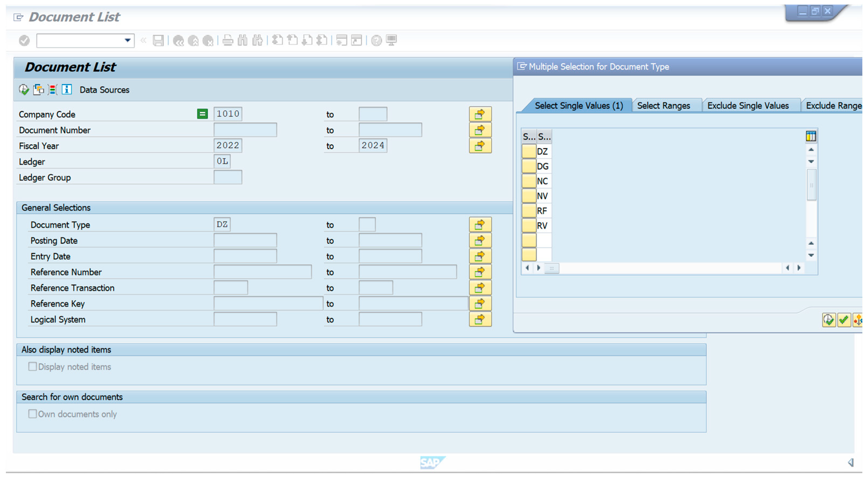
Task: Click the Get Variant icon
Action: [x=38, y=89]
